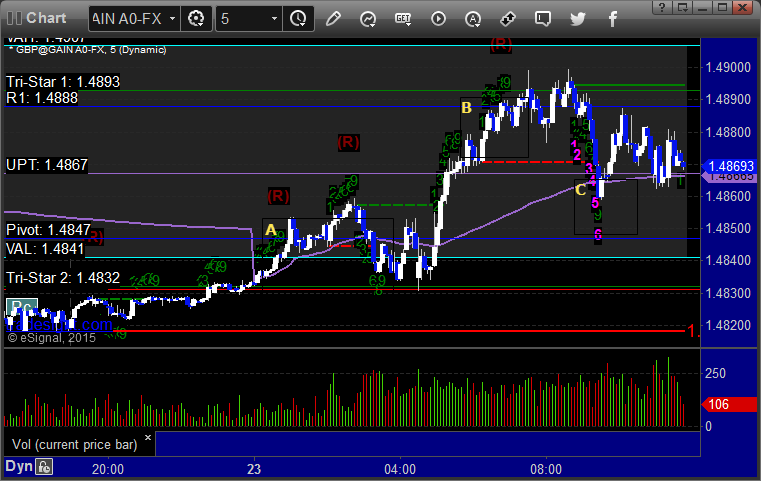Click the yellow C marker on chart
761x481 pixels.
point(580,190)
